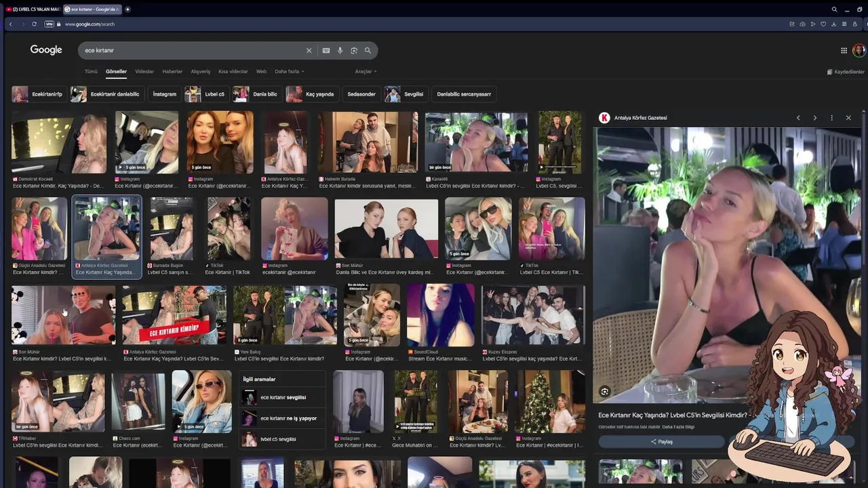The image size is (868, 488).
Task: Bookmark the page with the heart icon
Action: pos(823,24)
